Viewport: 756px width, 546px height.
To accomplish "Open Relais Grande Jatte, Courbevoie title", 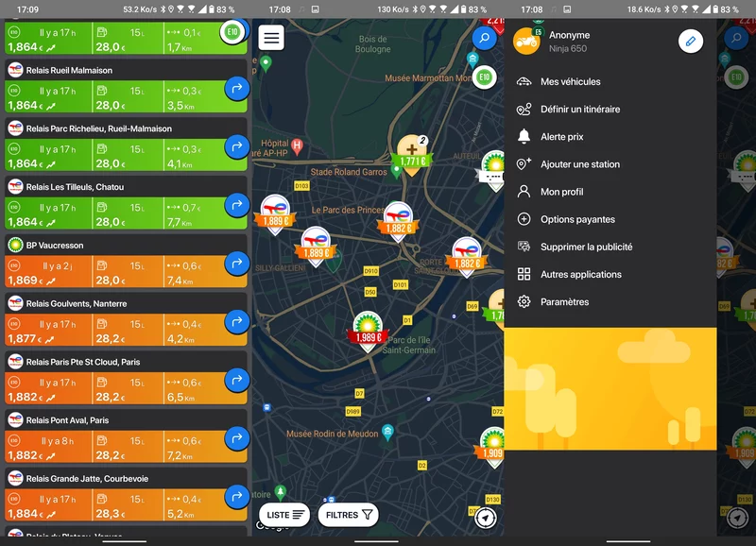I will (87, 479).
